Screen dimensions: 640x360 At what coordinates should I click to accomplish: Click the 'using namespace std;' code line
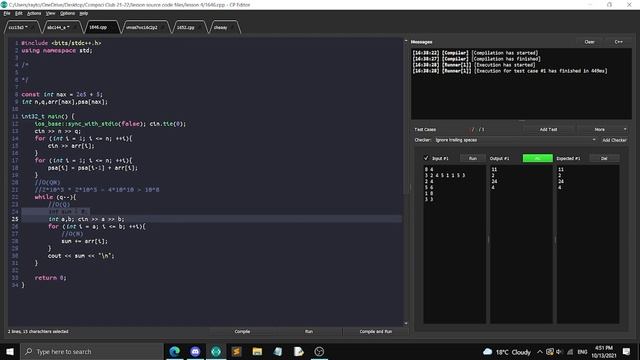point(57,51)
